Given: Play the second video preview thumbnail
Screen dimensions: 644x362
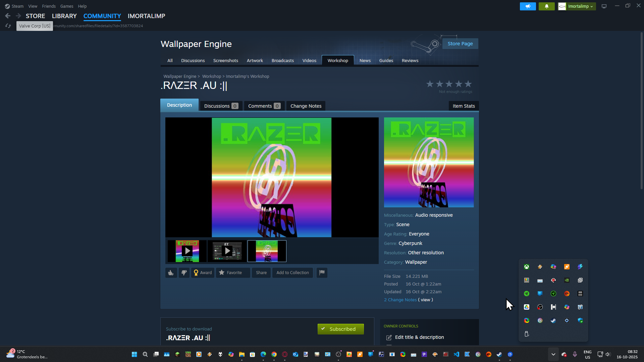Looking at the screenshot, I should [x=227, y=251].
